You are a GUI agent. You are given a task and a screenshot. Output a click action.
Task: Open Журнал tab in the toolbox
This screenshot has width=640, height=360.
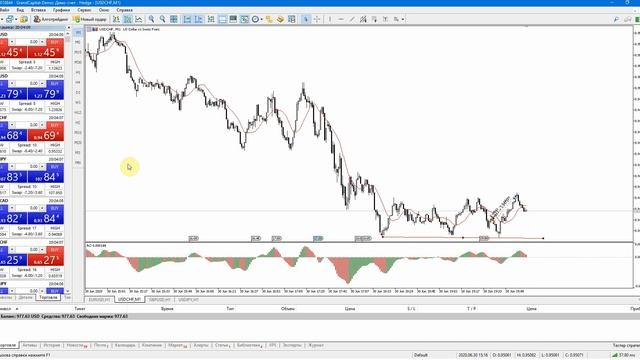pyautogui.click(x=316, y=345)
